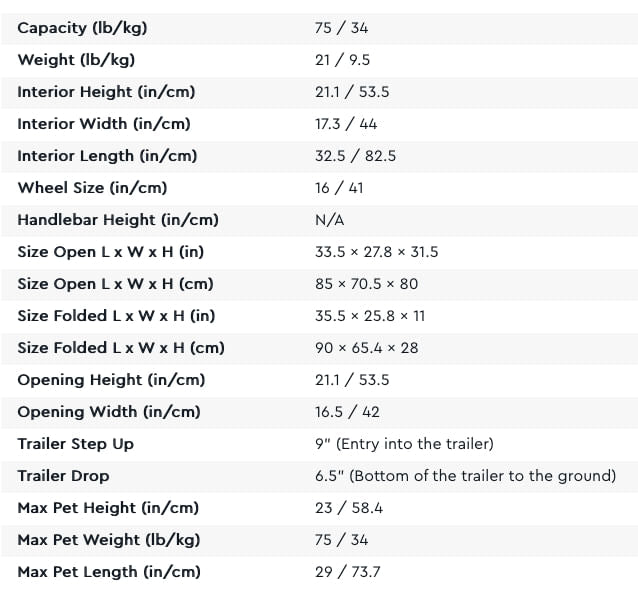Click the 6.5" bottom of trailer description
The height and width of the screenshot is (592, 638).
pyautogui.click(x=465, y=476)
